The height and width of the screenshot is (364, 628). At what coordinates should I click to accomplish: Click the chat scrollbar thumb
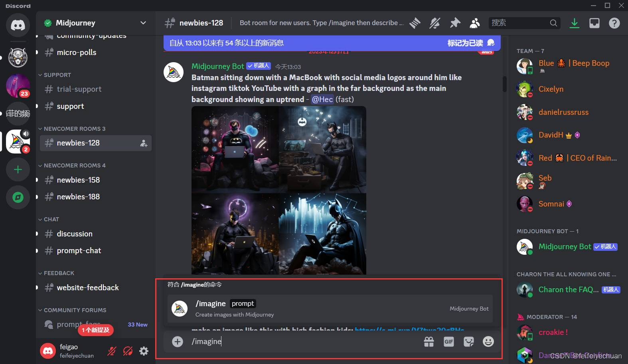pos(505,84)
